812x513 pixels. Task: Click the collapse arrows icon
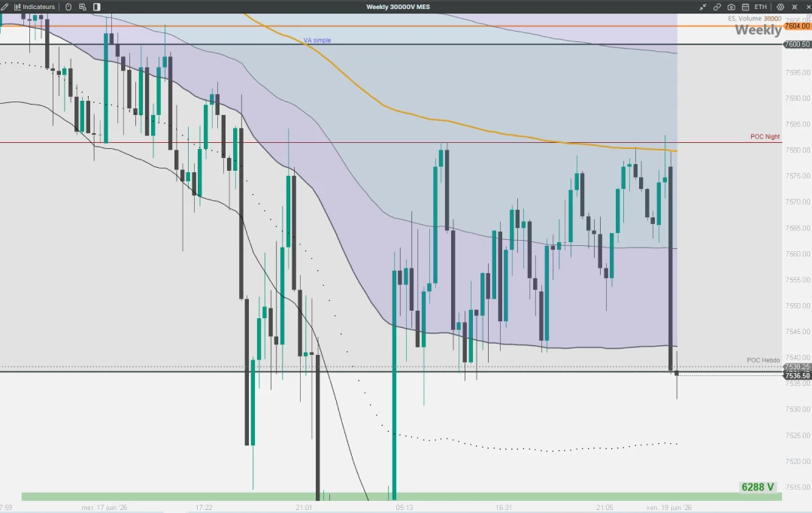pos(703,7)
